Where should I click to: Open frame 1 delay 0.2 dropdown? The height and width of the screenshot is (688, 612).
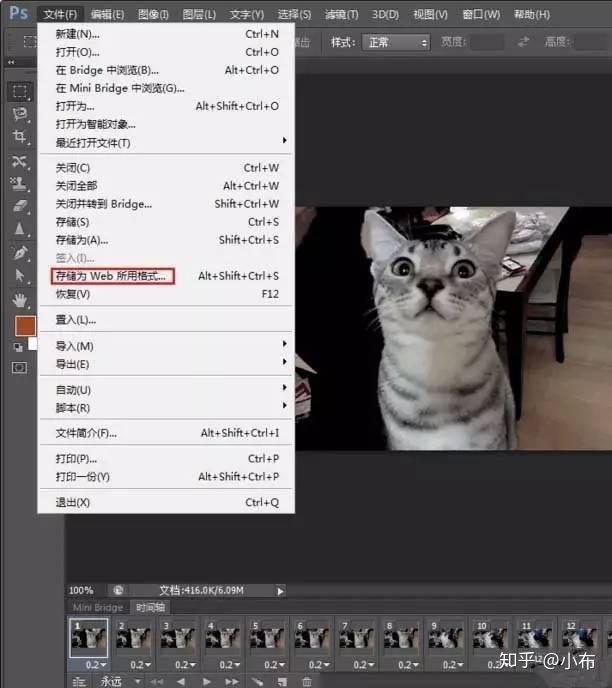[96, 665]
